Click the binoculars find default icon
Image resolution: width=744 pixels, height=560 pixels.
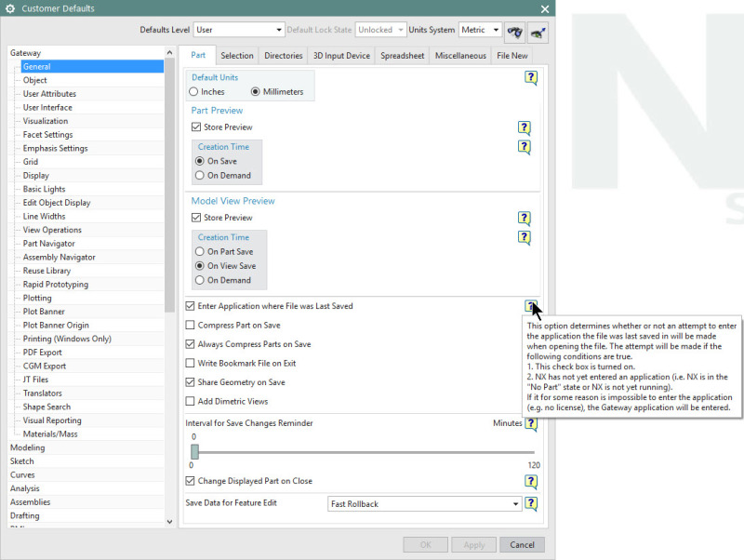click(515, 33)
